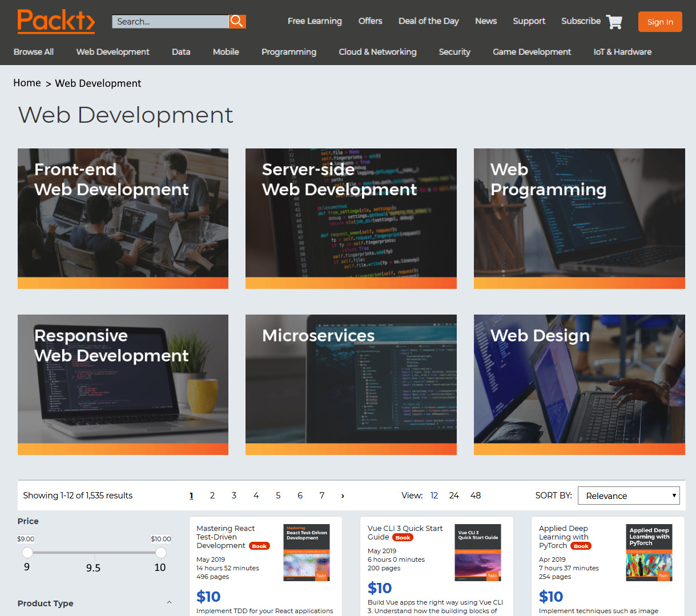The image size is (696, 616).
Task: Click the React Test-Driven Development book cover
Action: pyautogui.click(x=307, y=553)
